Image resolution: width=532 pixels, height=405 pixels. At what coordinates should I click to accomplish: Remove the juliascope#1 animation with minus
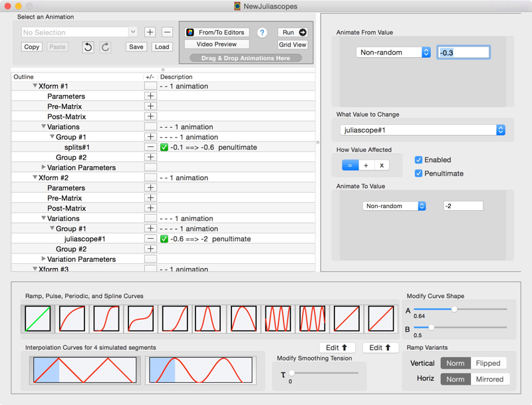point(151,239)
